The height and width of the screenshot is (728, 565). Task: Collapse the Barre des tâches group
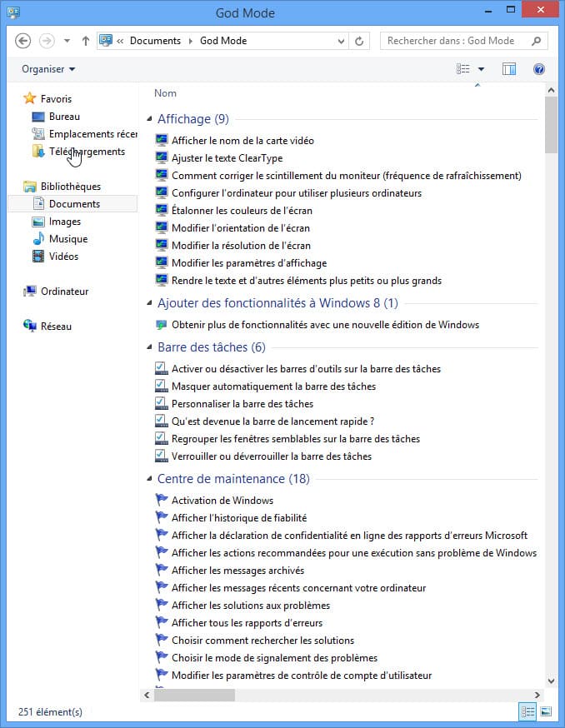click(149, 347)
